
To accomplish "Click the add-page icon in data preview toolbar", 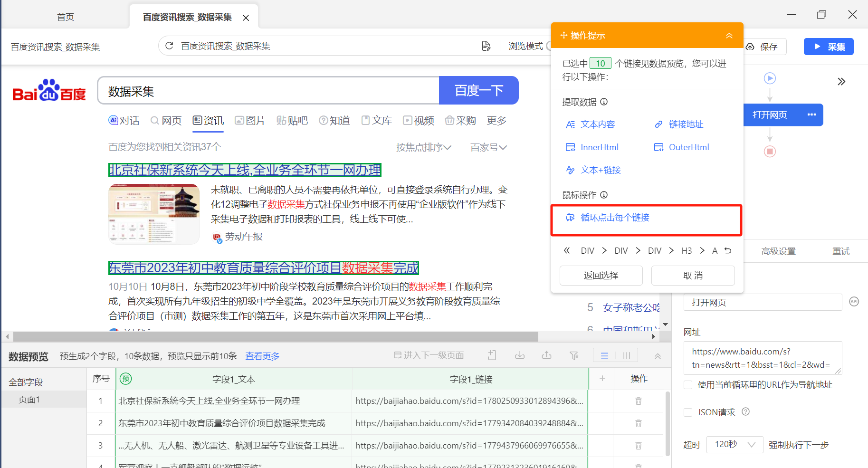I will (x=492, y=355).
